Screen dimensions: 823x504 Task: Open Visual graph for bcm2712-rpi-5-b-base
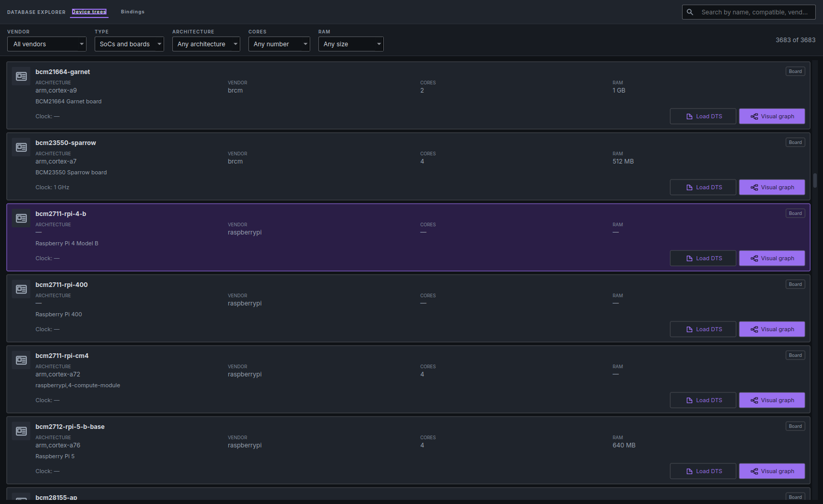click(772, 471)
